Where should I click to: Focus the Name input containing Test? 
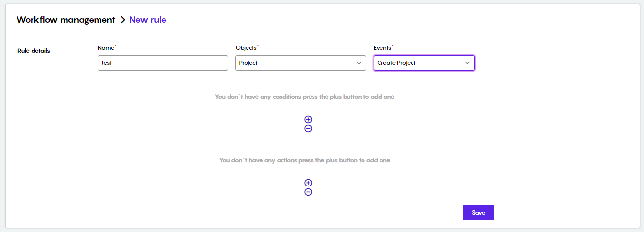click(x=163, y=63)
